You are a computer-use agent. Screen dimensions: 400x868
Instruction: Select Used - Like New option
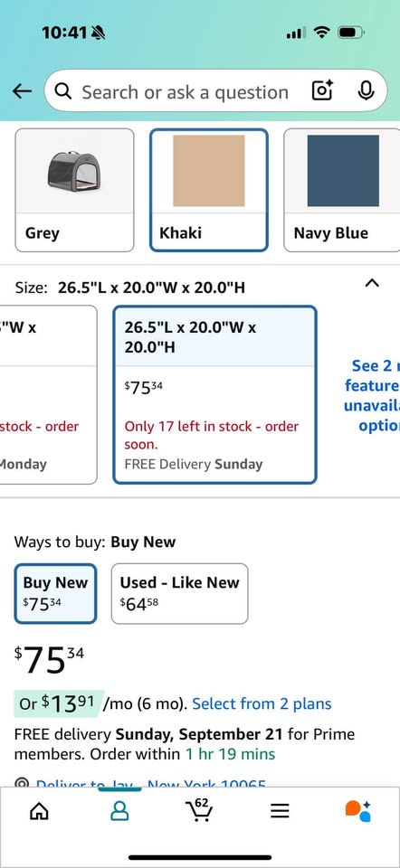point(179,593)
